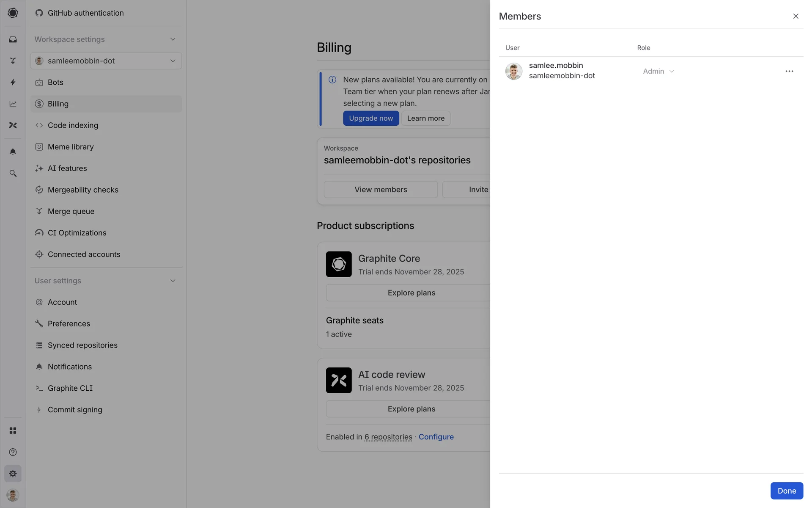Open the inbox icon in the left rail
Screen dimensions: 812x508
13,39
